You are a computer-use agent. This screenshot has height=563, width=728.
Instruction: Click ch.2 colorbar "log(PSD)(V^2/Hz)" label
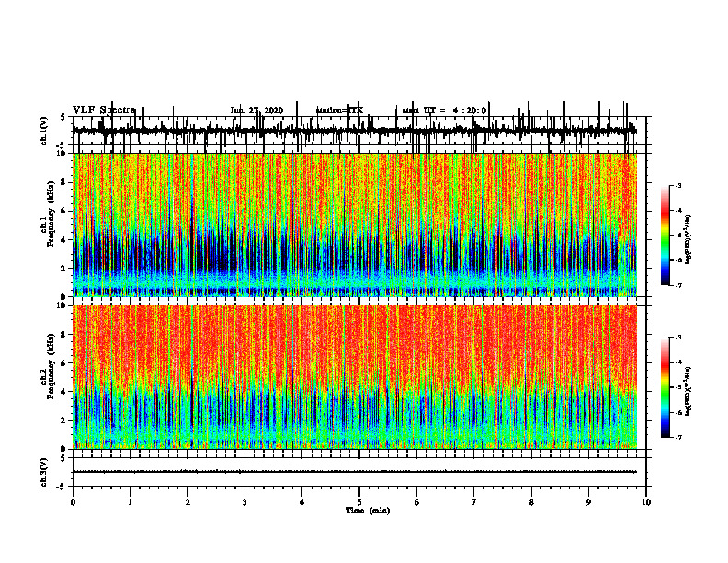pyautogui.click(x=688, y=391)
